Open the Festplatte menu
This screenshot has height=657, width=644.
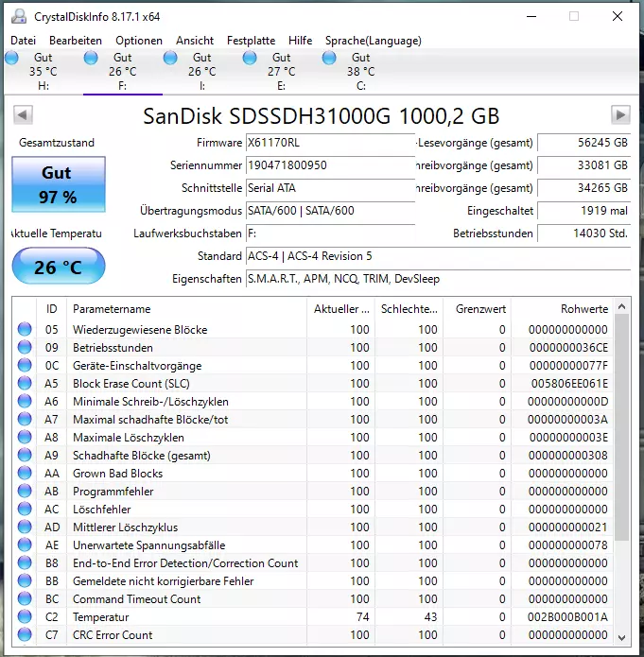[251, 41]
